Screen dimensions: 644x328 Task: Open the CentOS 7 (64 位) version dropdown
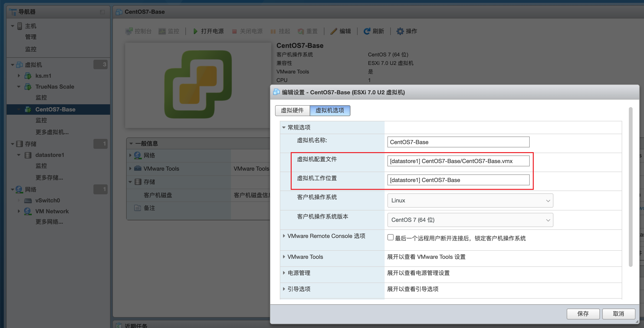click(470, 220)
